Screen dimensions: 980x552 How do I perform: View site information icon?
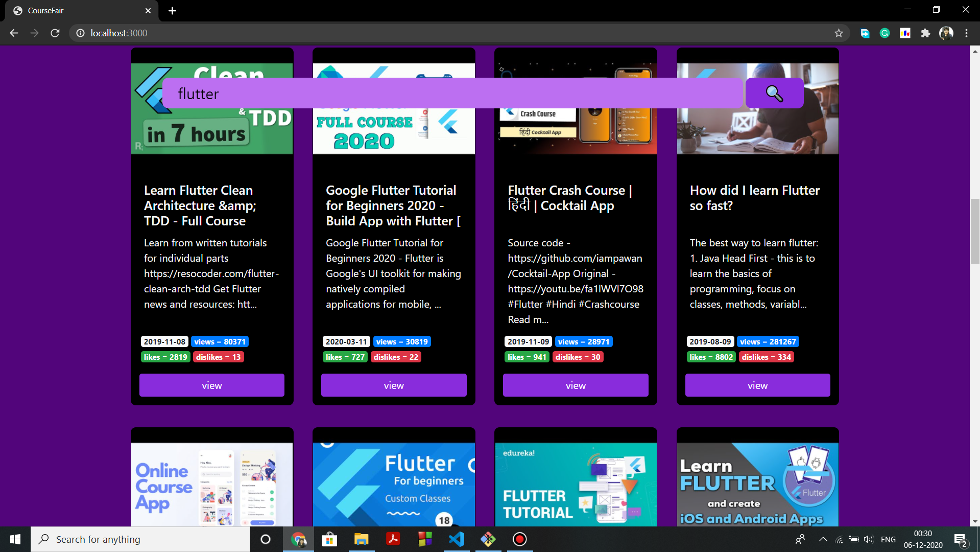pos(80,33)
